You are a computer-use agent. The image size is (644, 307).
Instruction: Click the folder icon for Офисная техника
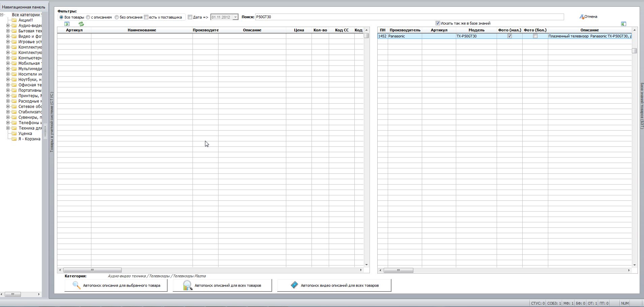(14, 85)
